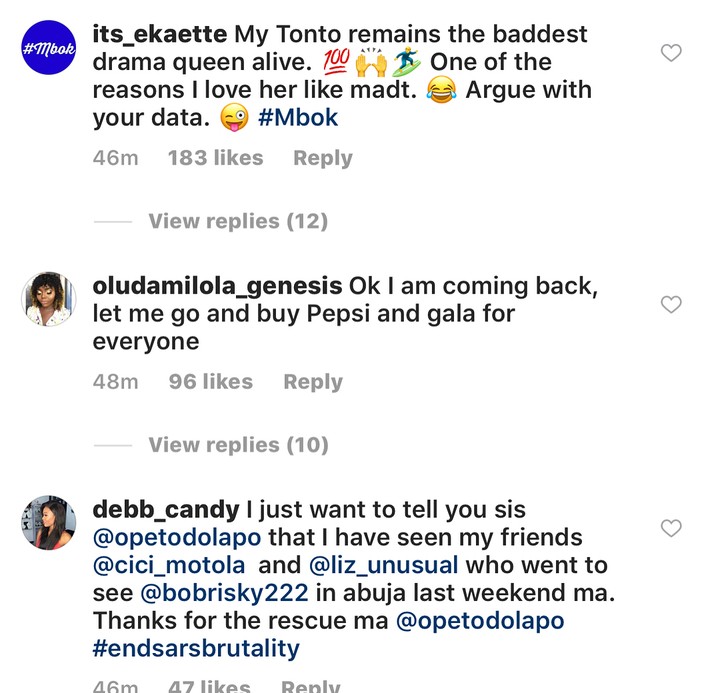Open debb_candy username link

pyautogui.click(x=165, y=510)
